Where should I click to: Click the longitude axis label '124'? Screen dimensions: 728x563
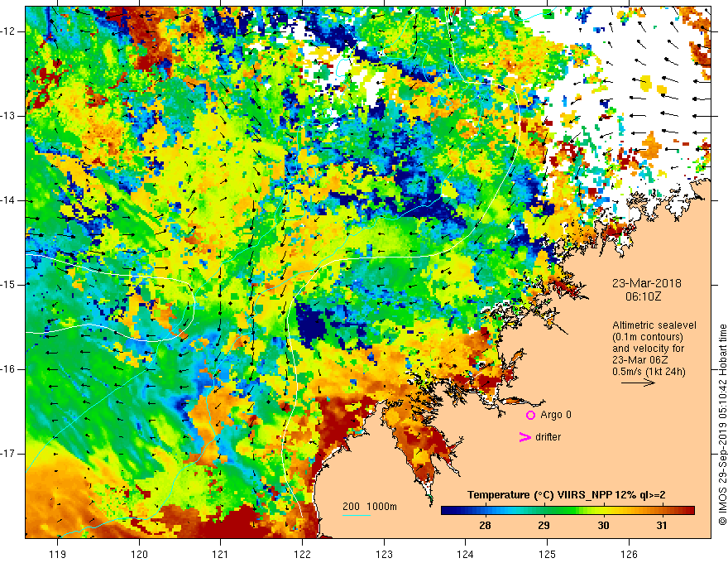point(465,554)
